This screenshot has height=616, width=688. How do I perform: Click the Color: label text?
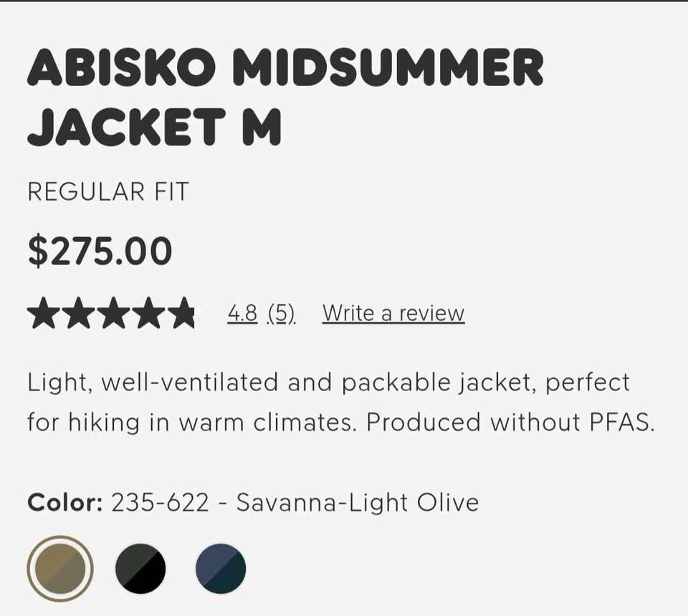[64, 502]
